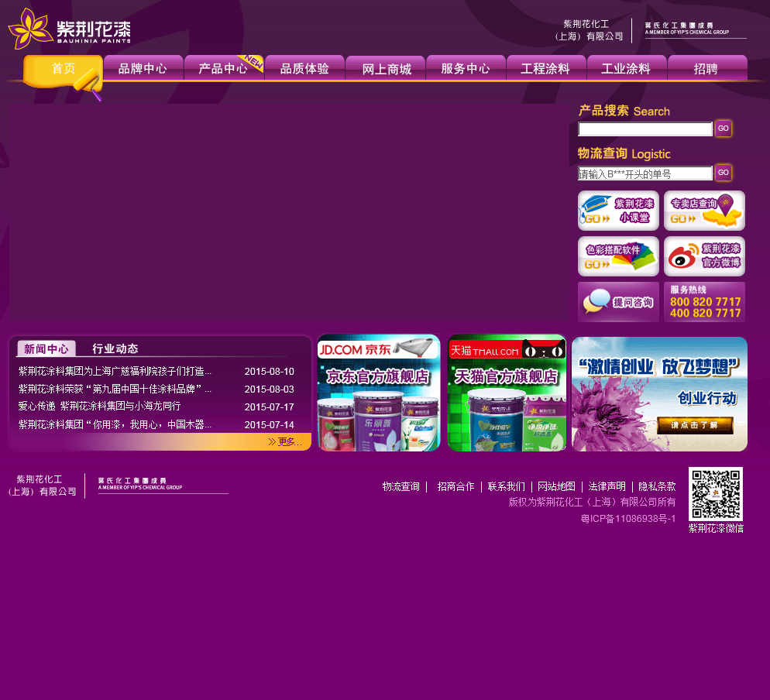Click footer 物流查询 link
Screen dimensions: 770x700
click(x=401, y=486)
